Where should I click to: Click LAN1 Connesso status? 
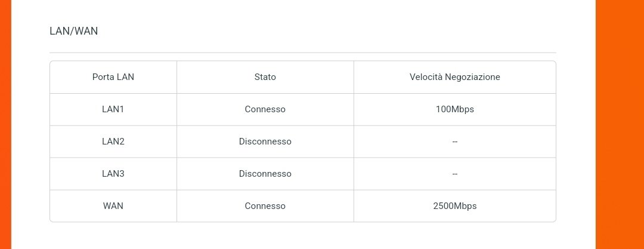[x=265, y=109]
